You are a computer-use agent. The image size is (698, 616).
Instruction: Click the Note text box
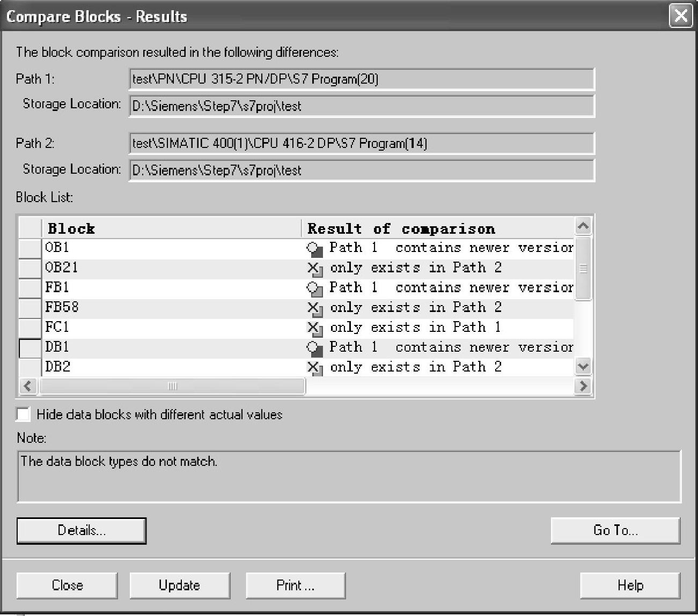pyautogui.click(x=349, y=477)
